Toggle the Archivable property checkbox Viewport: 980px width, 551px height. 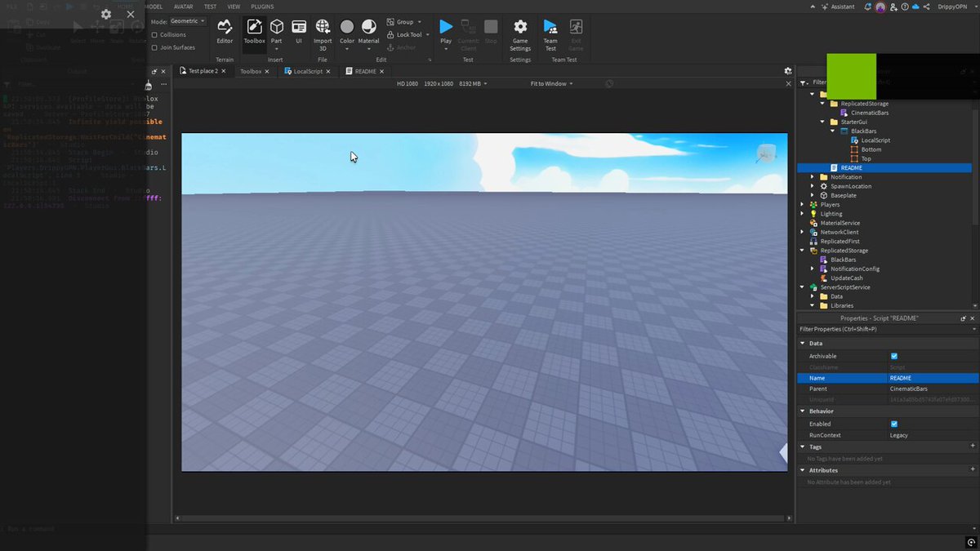(894, 356)
